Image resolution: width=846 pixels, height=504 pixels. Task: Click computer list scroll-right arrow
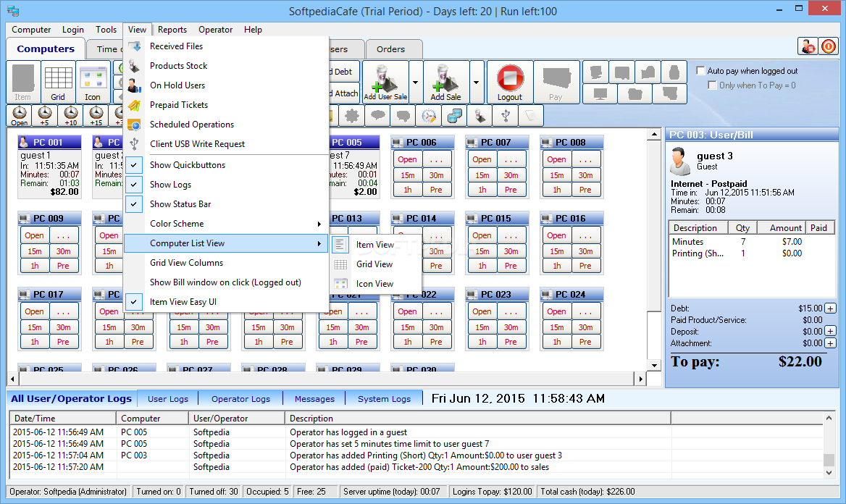pos(640,379)
